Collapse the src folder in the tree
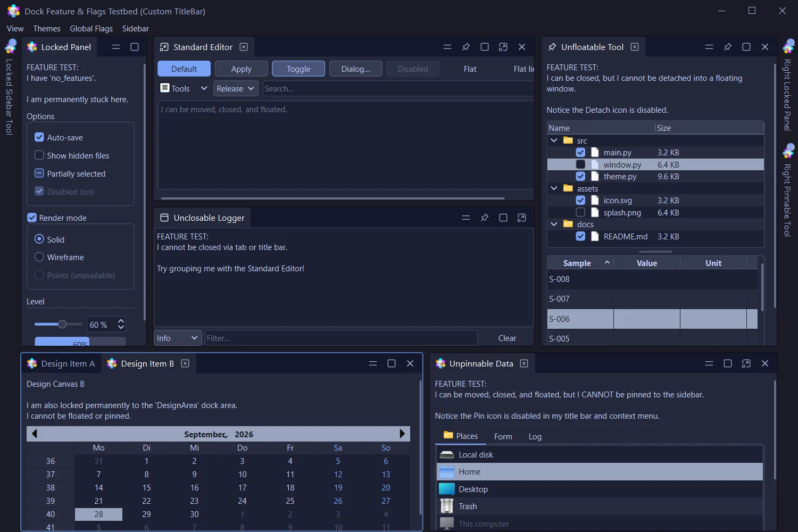798x532 pixels. tap(554, 140)
